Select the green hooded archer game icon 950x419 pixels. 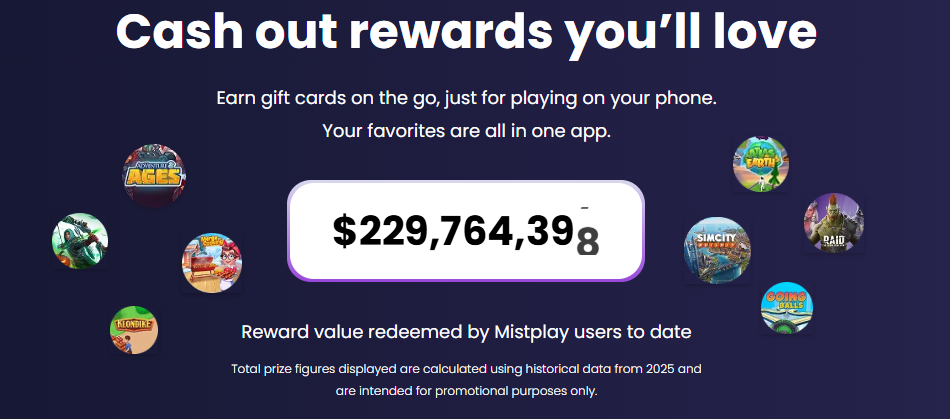pos(80,241)
